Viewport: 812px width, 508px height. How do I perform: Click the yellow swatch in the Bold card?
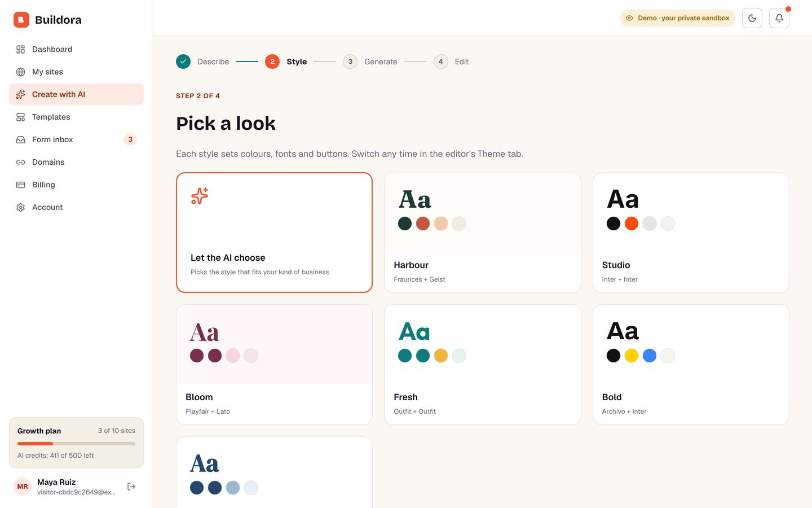tap(632, 356)
